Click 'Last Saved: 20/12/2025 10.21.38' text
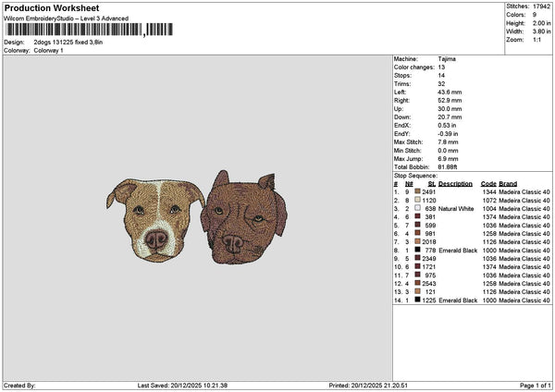The image size is (555, 392). (182, 386)
